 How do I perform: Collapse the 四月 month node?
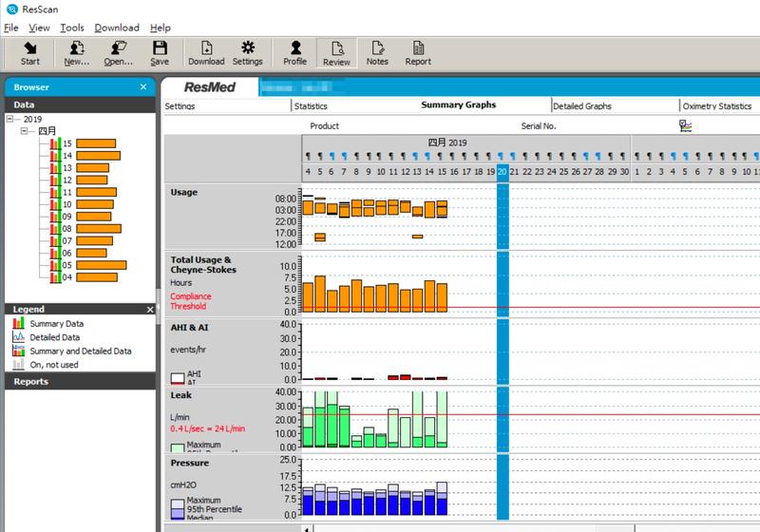tap(28, 131)
